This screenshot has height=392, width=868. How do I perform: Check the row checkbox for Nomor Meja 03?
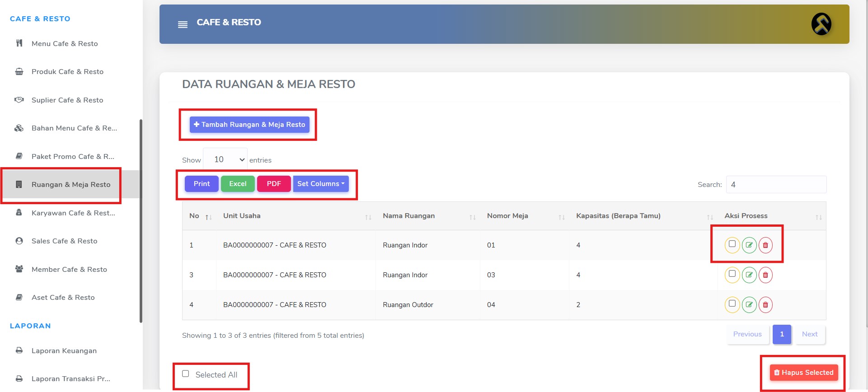click(732, 274)
